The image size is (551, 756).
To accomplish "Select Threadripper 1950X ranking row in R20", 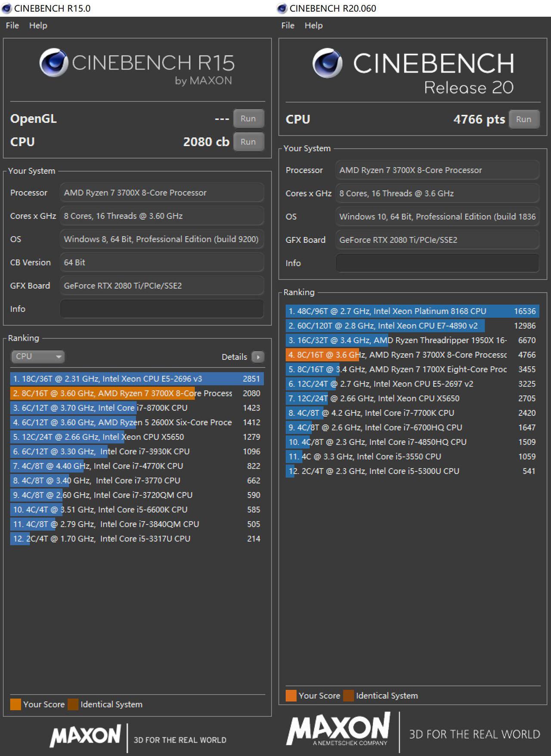I will (x=412, y=340).
